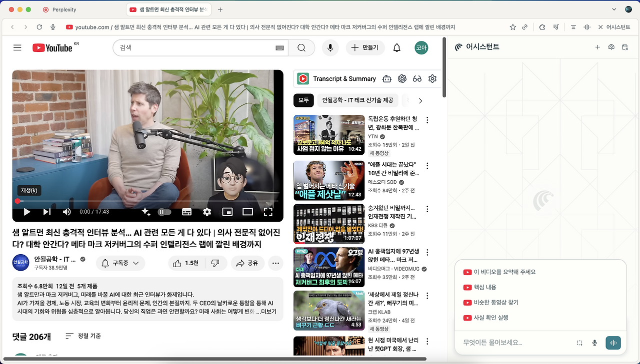This screenshot has width=640, height=364.
Task: Click the video progress bar
Action: tap(147, 201)
